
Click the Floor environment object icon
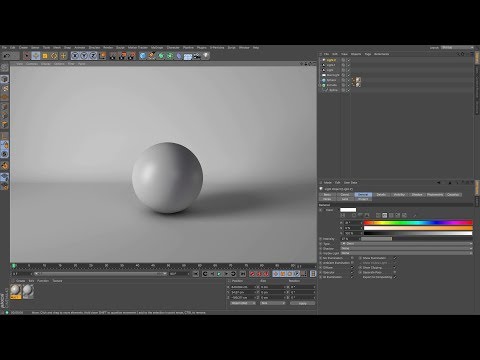coord(188,56)
